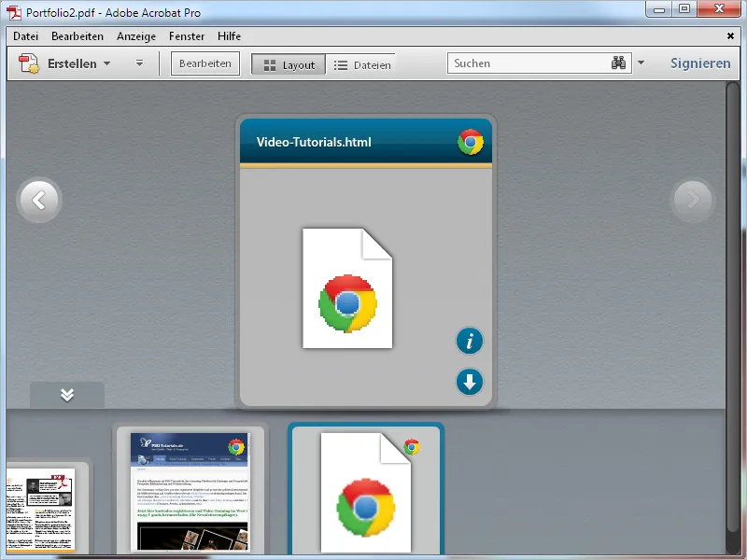Click the large Chrome document preview icon
The height and width of the screenshot is (560, 747).
point(347,288)
